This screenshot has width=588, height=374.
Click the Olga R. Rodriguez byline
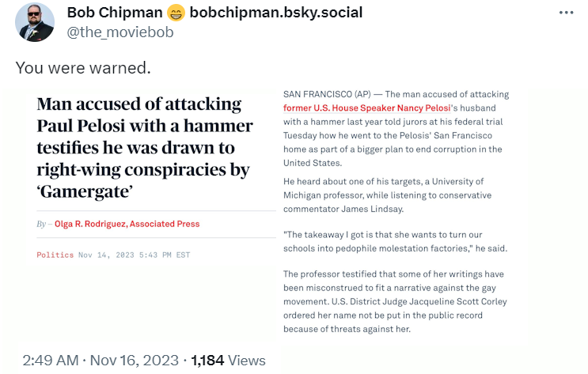pyautogui.click(x=127, y=224)
